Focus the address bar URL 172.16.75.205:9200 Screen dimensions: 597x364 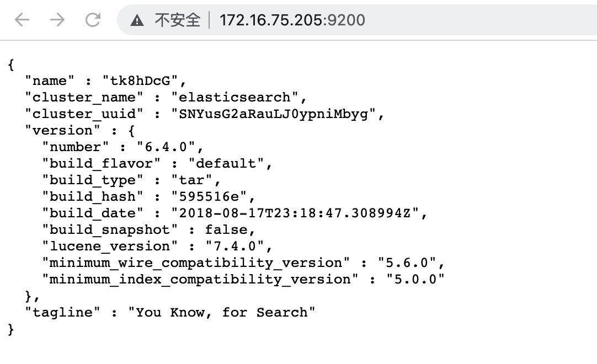pyautogui.click(x=292, y=21)
